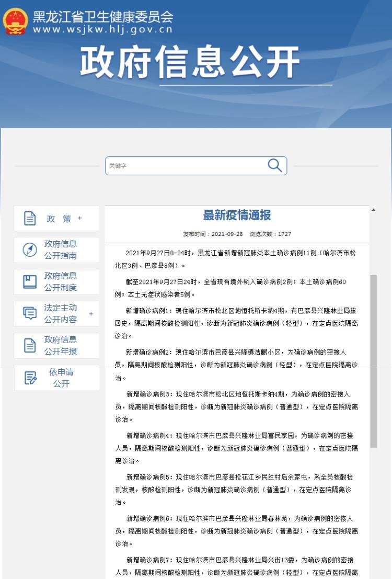Image resolution: width=392 pixels, height=579 pixels.
Task: Click the 新增确诊病例1 paragraph
Action: click(236, 323)
